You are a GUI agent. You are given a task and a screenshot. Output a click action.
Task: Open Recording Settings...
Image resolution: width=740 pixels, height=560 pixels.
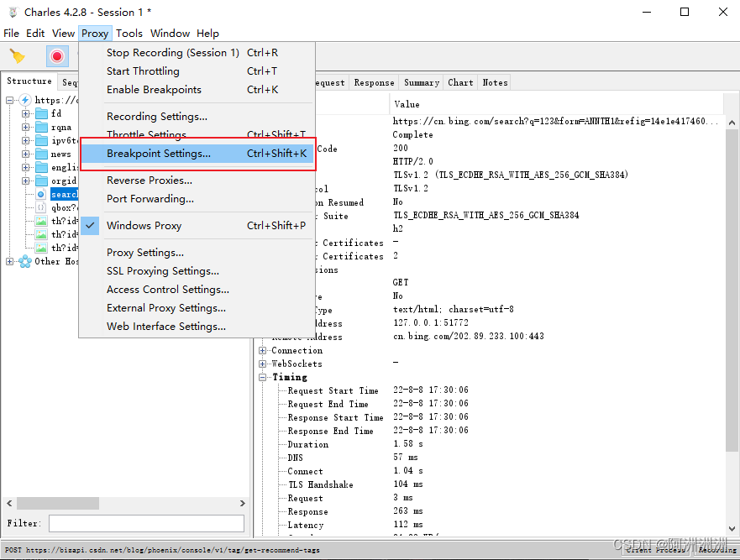point(197,117)
